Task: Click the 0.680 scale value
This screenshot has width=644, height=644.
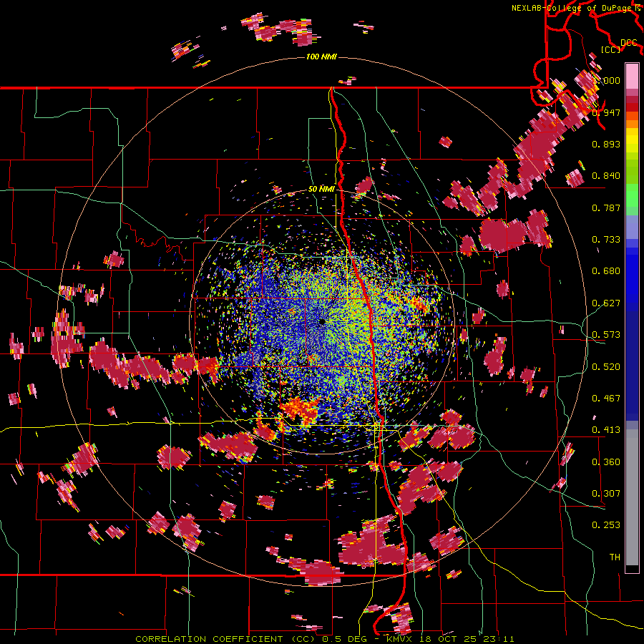Action: (x=606, y=271)
